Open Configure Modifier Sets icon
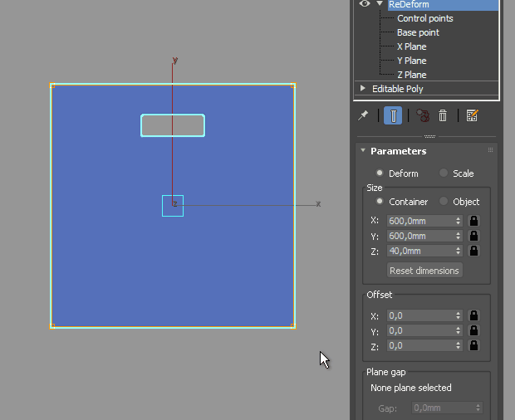The height and width of the screenshot is (420, 515). (472, 115)
